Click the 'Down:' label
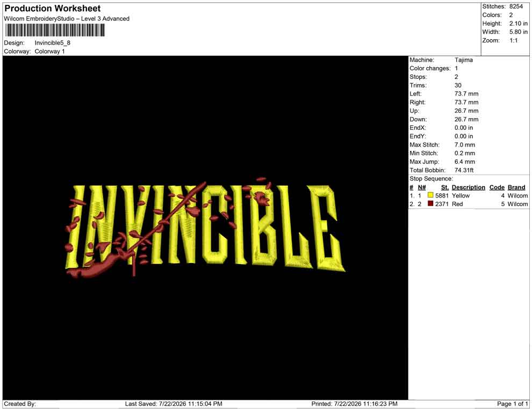This screenshot has width=532, height=409. (x=418, y=119)
